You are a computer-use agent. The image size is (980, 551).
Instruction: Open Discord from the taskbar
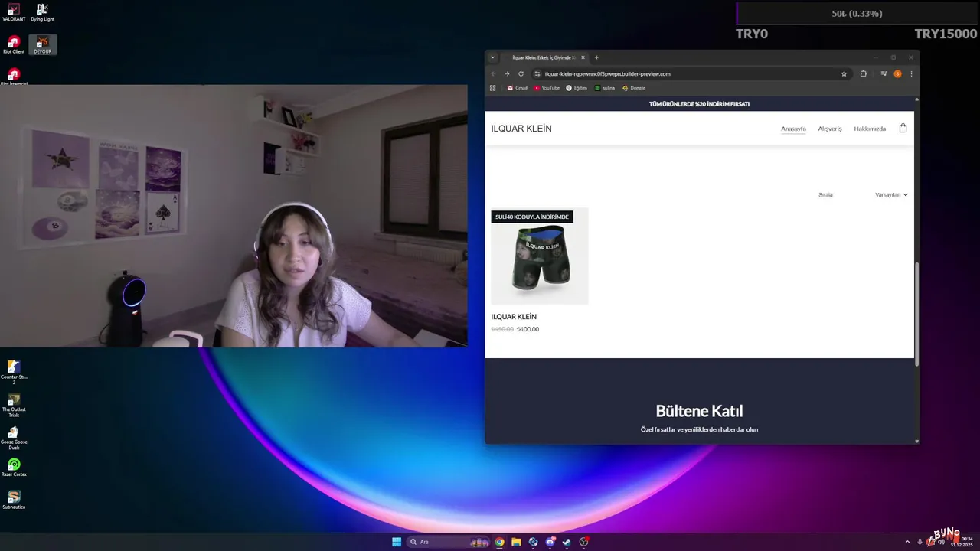[550, 542]
